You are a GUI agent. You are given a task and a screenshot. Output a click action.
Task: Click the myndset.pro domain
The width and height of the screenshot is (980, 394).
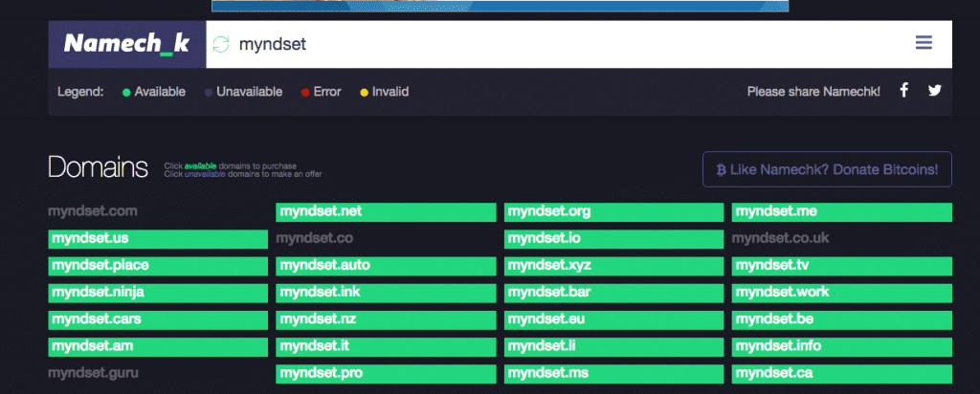point(386,374)
